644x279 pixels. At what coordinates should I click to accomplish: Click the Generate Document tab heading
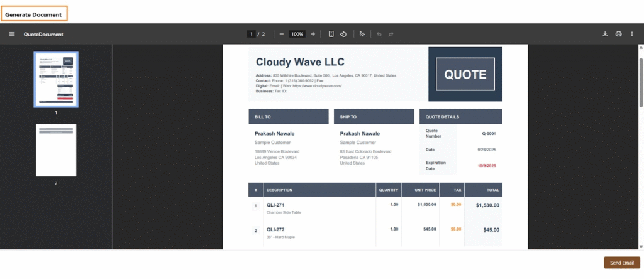point(34,14)
